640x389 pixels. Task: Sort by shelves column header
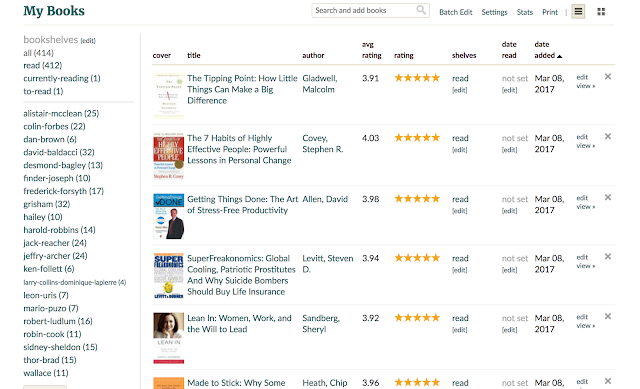click(x=464, y=55)
